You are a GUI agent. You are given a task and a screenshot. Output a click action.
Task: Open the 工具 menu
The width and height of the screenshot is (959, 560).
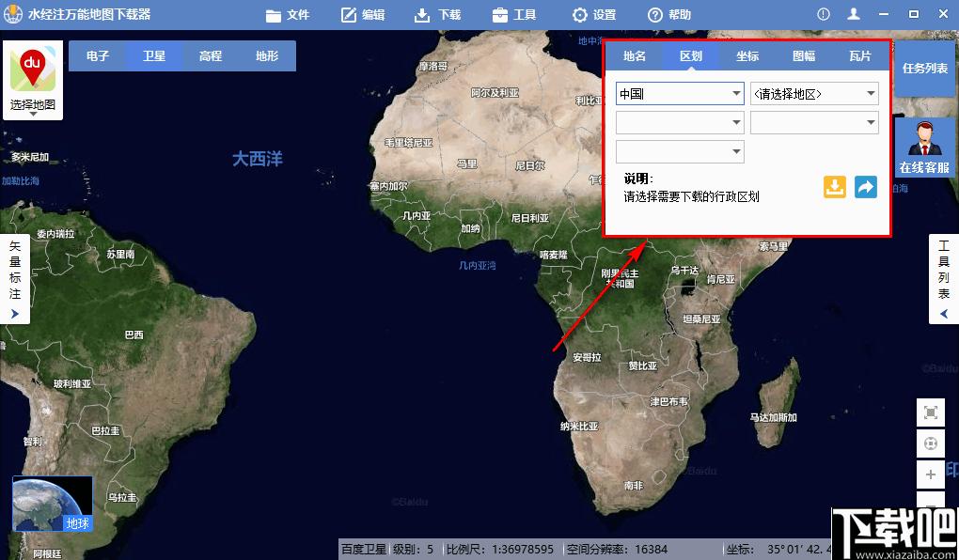coord(514,15)
